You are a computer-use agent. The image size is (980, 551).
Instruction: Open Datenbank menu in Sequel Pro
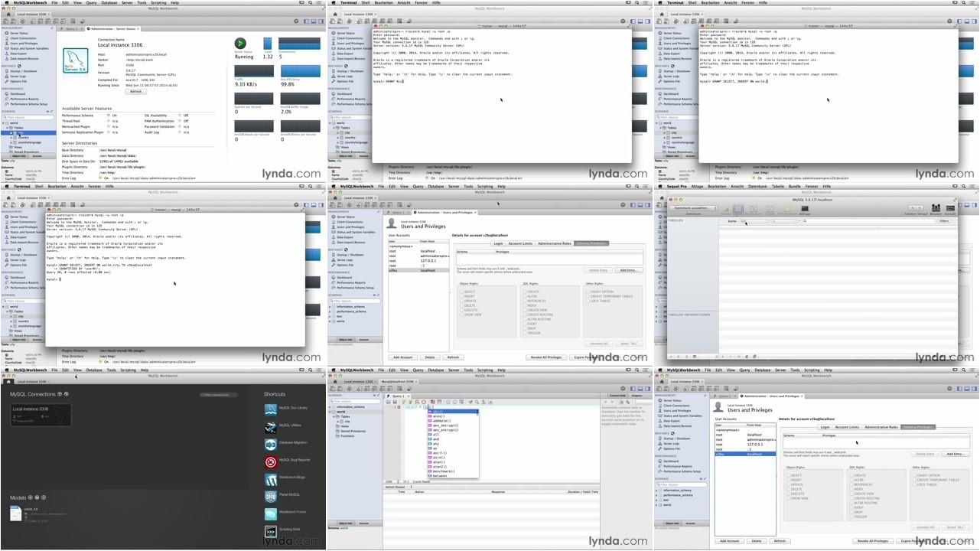pos(757,186)
